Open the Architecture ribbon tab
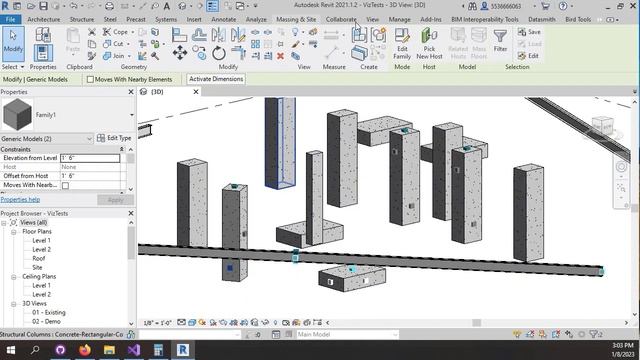The width and height of the screenshot is (640, 360). point(44,19)
